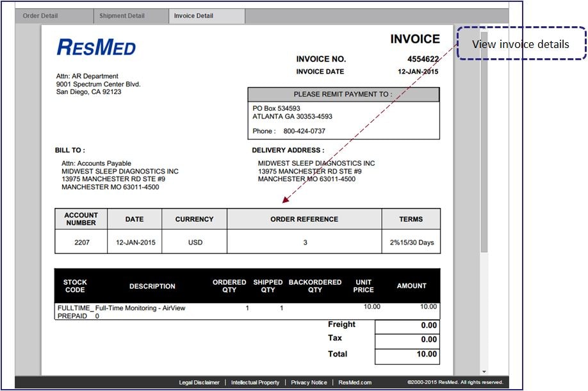Switch to the Order Detail tab

[x=41, y=16]
